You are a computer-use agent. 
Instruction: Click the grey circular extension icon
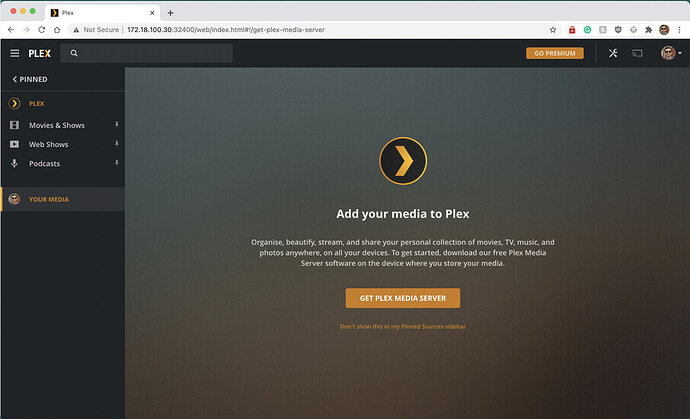(633, 29)
